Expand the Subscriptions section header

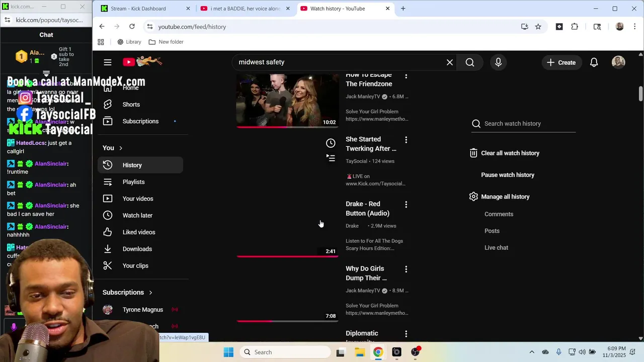point(127,292)
